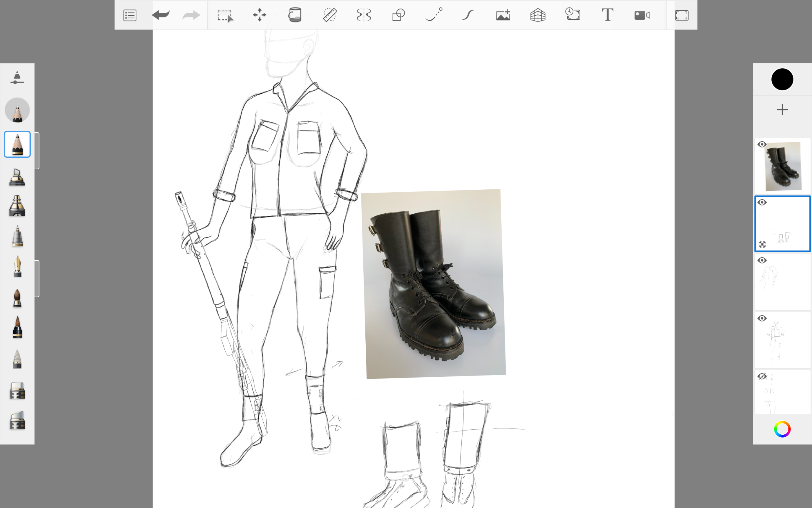
Task: Show the hidden bottom layer
Action: coord(762,376)
